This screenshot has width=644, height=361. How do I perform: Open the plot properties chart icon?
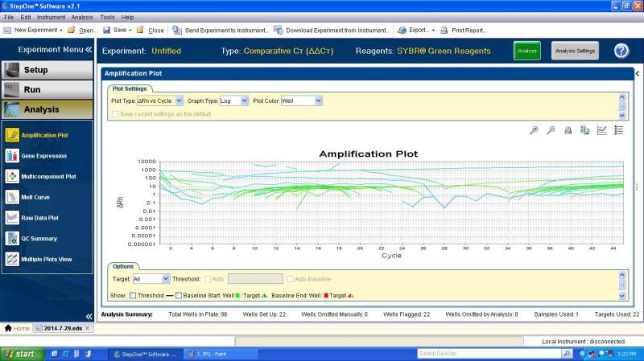601,130
